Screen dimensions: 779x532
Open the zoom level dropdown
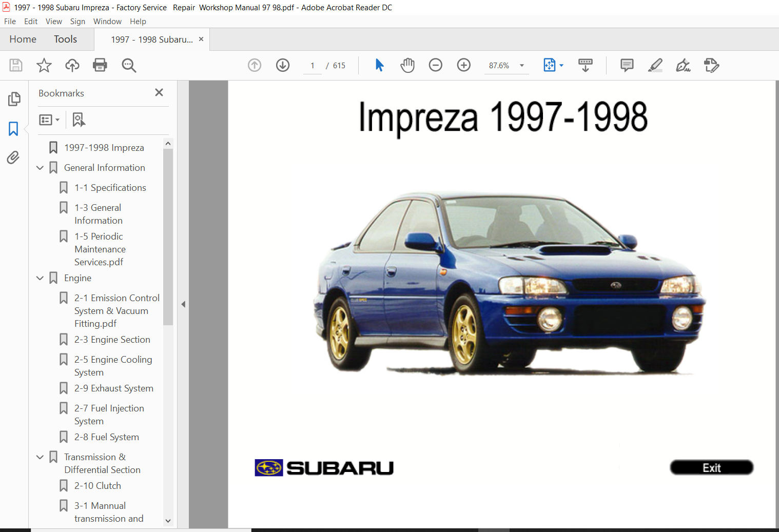point(522,66)
